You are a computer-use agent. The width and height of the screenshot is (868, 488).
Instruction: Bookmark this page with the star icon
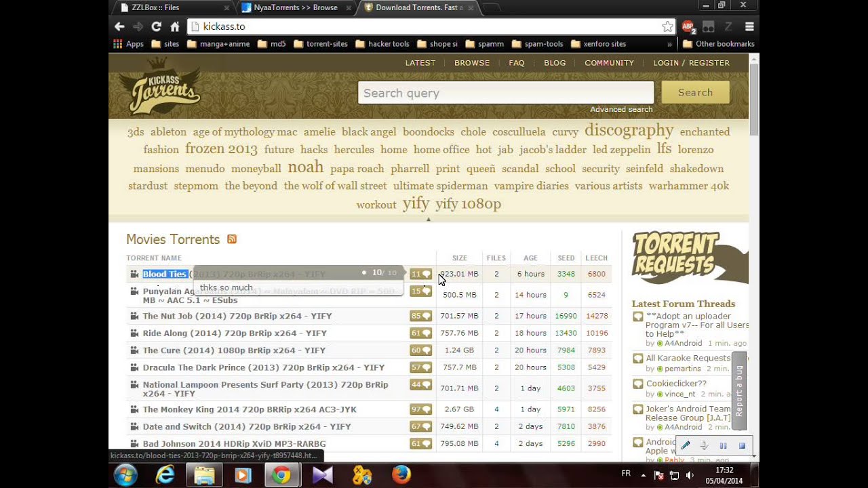(667, 26)
